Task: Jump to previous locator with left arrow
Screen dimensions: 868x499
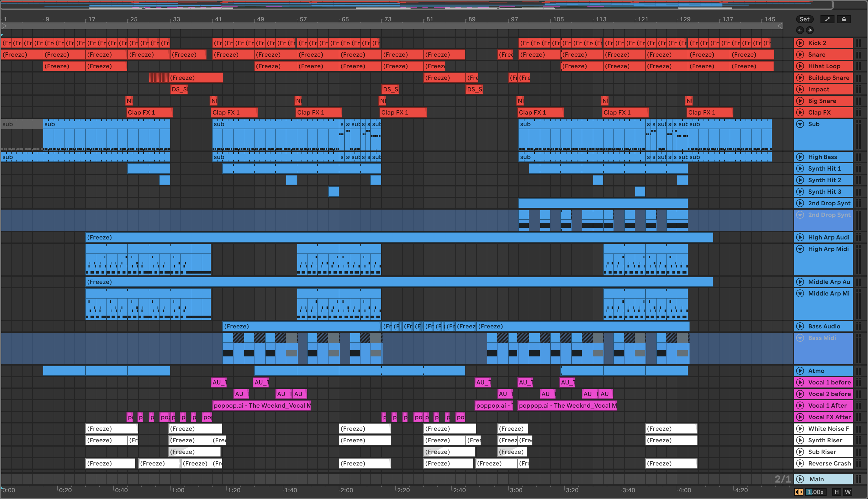Action: (800, 30)
